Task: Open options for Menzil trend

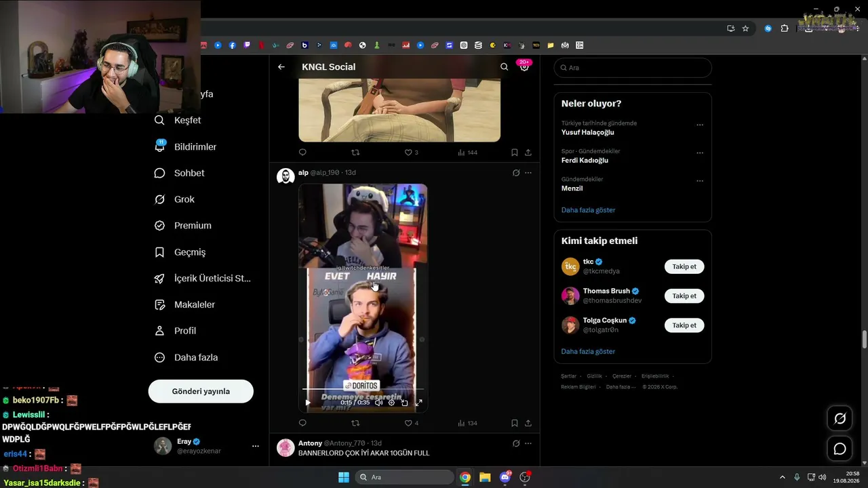Action: tap(700, 181)
